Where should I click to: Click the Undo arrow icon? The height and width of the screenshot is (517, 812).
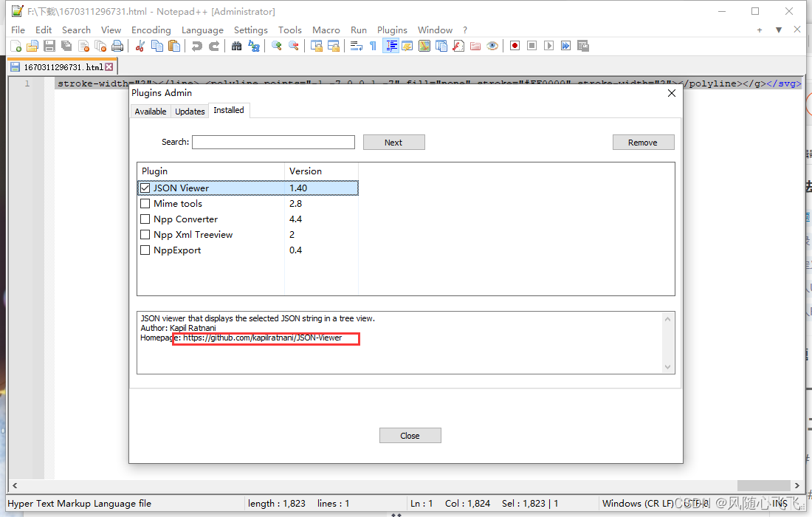coord(196,46)
